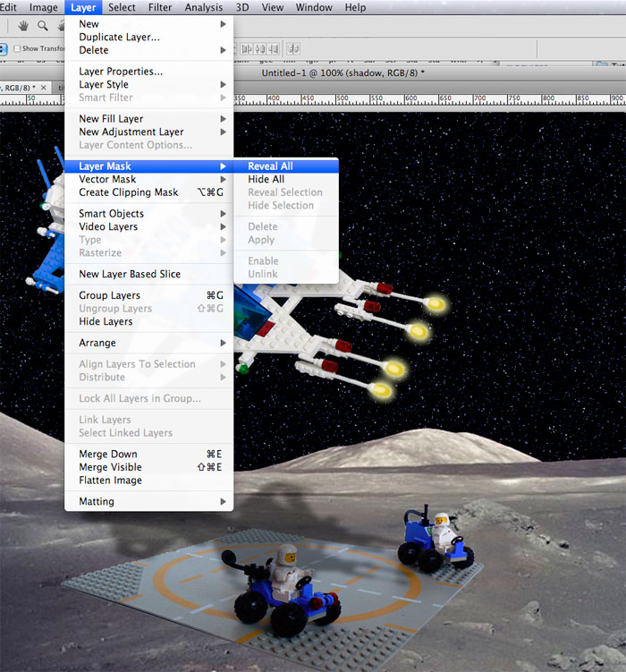
Task: Expand the New submenu
Action: 148,24
